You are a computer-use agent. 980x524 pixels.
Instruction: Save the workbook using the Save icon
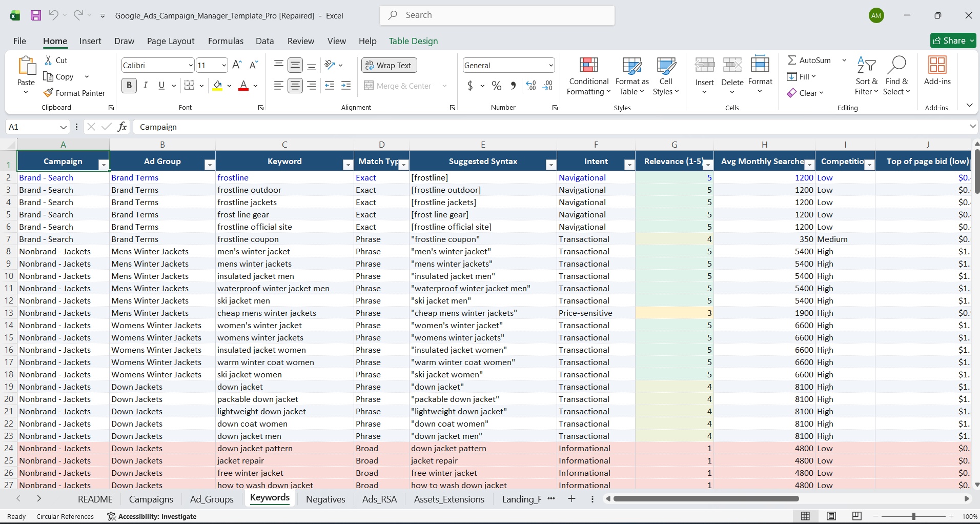[x=35, y=15]
